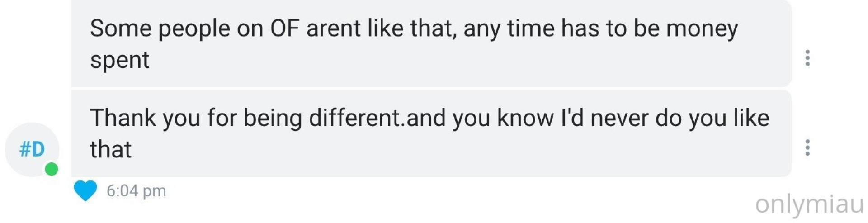Open three-dot menu beside "Thank you" message
This screenshot has height=223, width=868.
807,147
